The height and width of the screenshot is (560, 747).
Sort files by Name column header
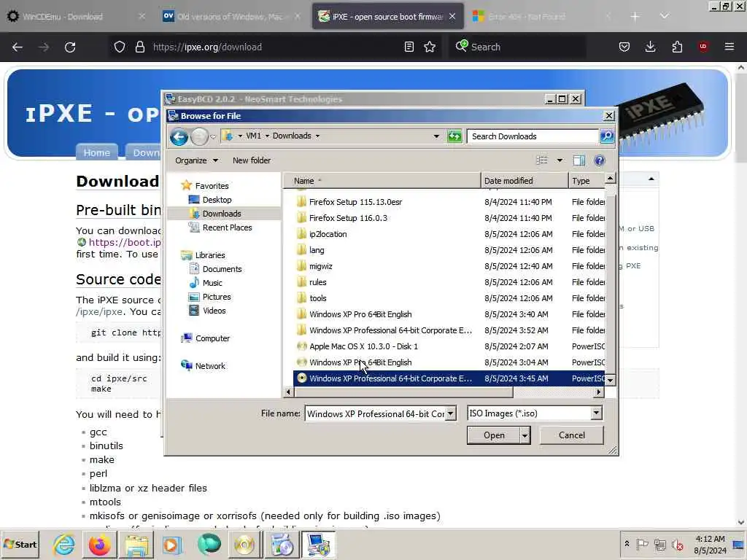[382, 181]
